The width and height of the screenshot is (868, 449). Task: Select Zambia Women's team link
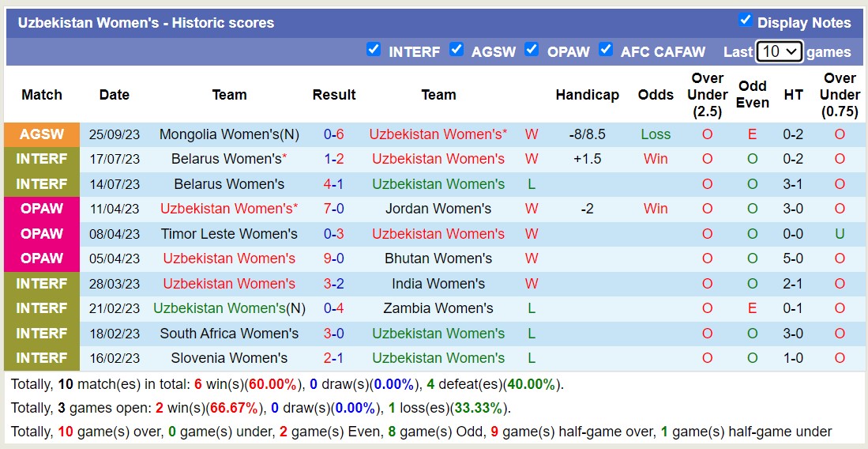(438, 308)
